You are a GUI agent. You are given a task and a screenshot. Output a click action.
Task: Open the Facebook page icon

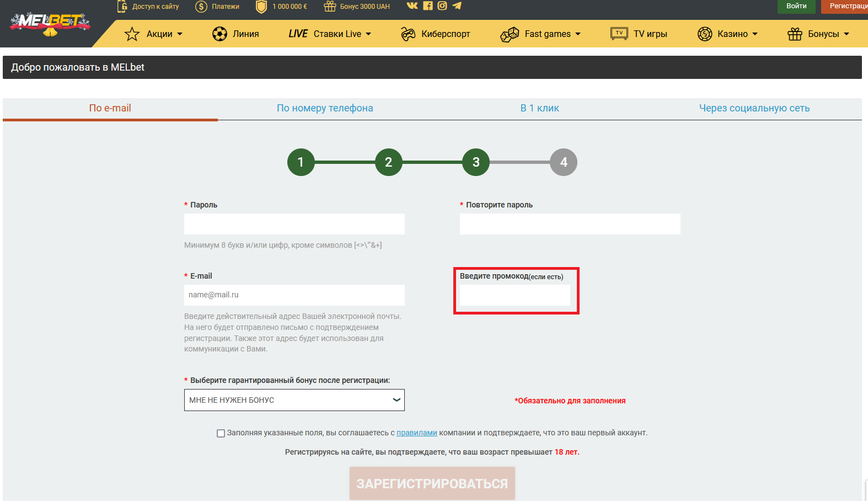[x=427, y=6]
